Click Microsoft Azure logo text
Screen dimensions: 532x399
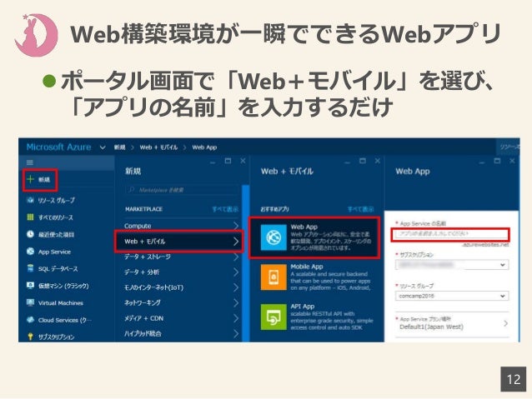pos(58,147)
